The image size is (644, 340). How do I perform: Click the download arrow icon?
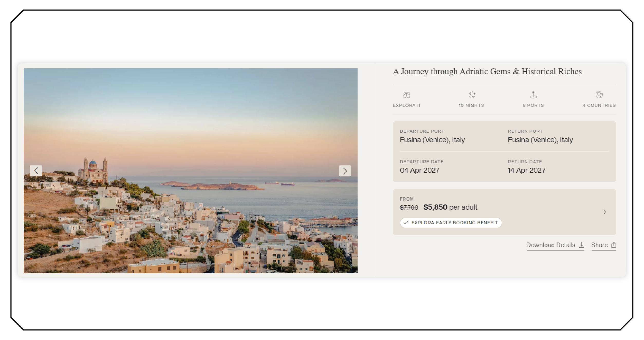582,245
